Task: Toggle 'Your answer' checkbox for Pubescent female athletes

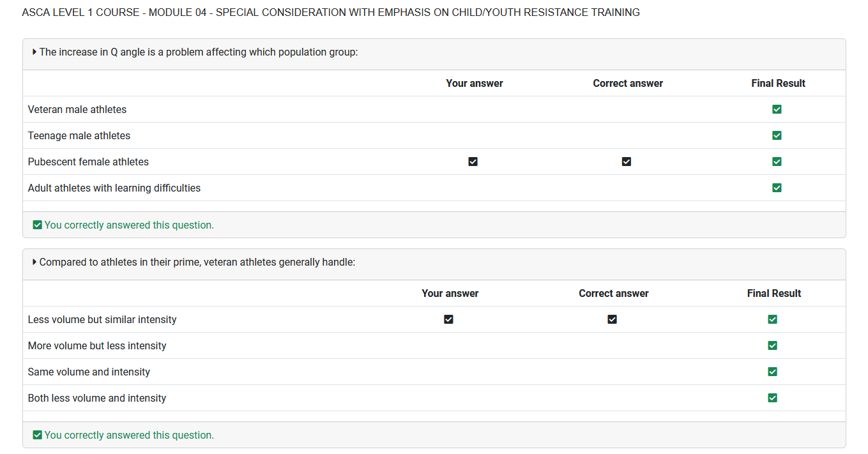Action: [473, 162]
